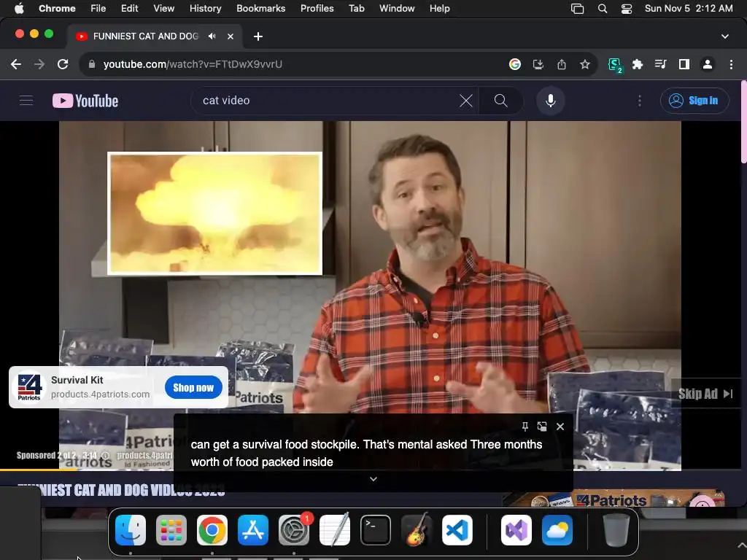Click the date and time clock
This screenshot has width=747, height=560.
(689, 8)
